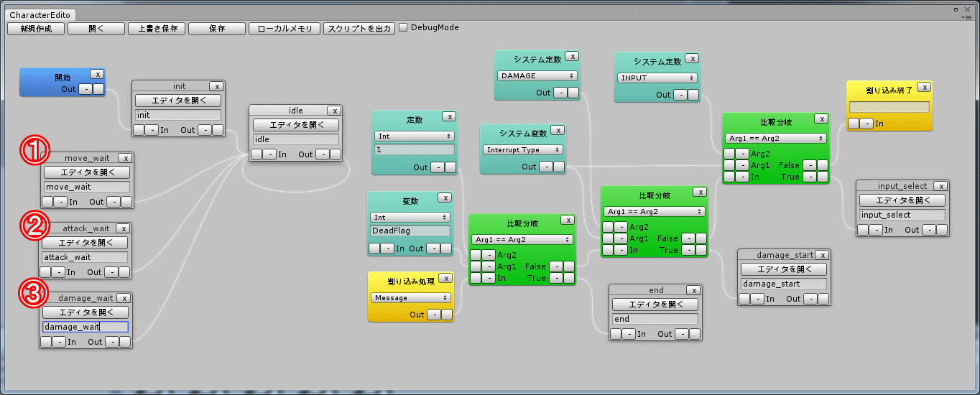Open the DAMAGE system constant dropdown
Image resolution: width=980 pixels, height=395 pixels.
coord(537,75)
